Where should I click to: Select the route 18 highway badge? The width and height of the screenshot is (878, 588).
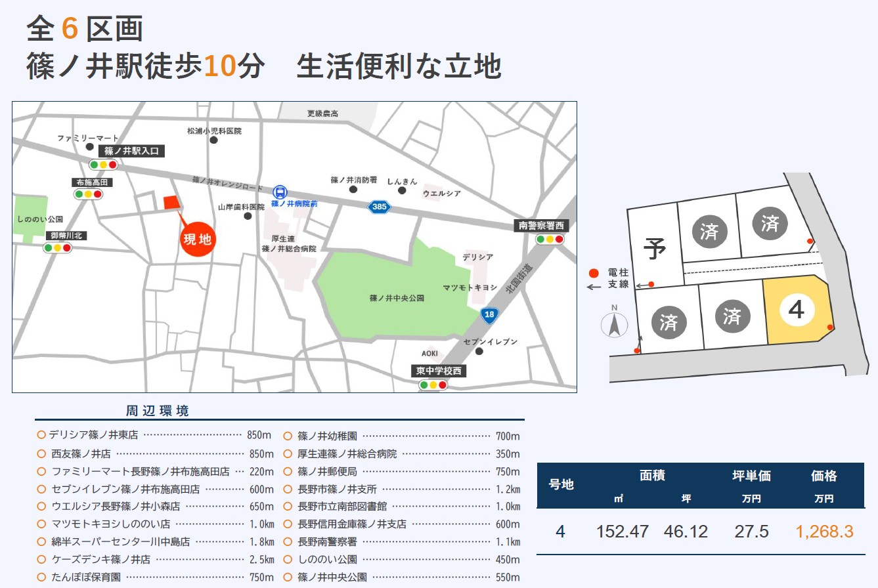[488, 315]
